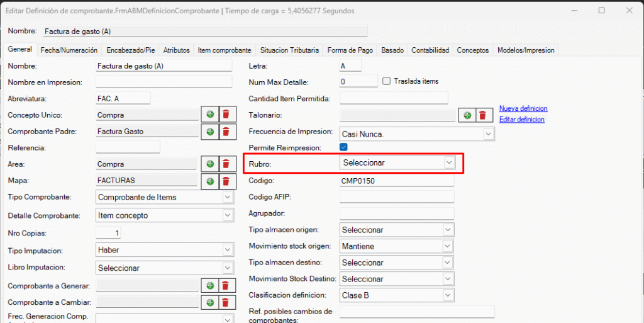Viewport: 644px width, 323px height.
Task: Open the Situacion Tributaria tab
Action: pyautogui.click(x=289, y=50)
